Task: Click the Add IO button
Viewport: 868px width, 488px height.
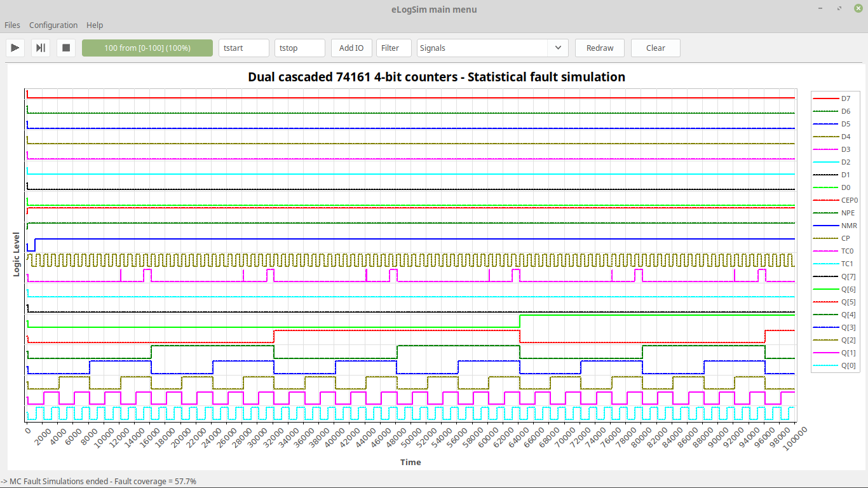Action: pyautogui.click(x=351, y=48)
